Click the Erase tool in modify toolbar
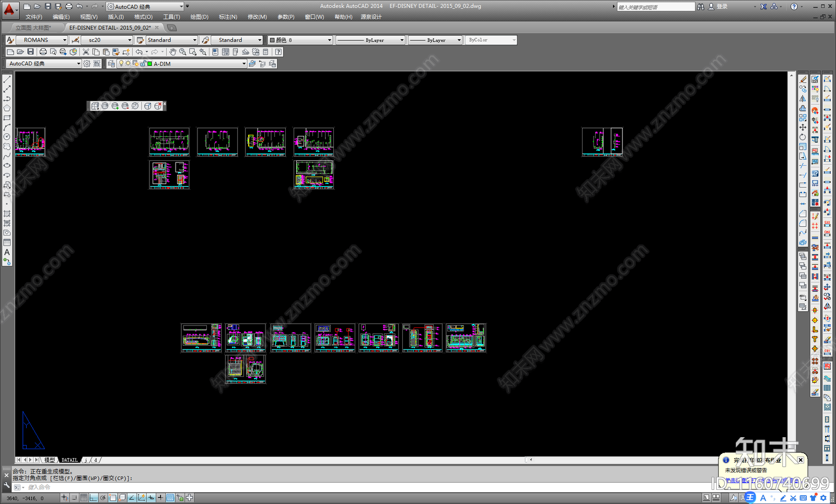This screenshot has width=836, height=504. [x=803, y=79]
